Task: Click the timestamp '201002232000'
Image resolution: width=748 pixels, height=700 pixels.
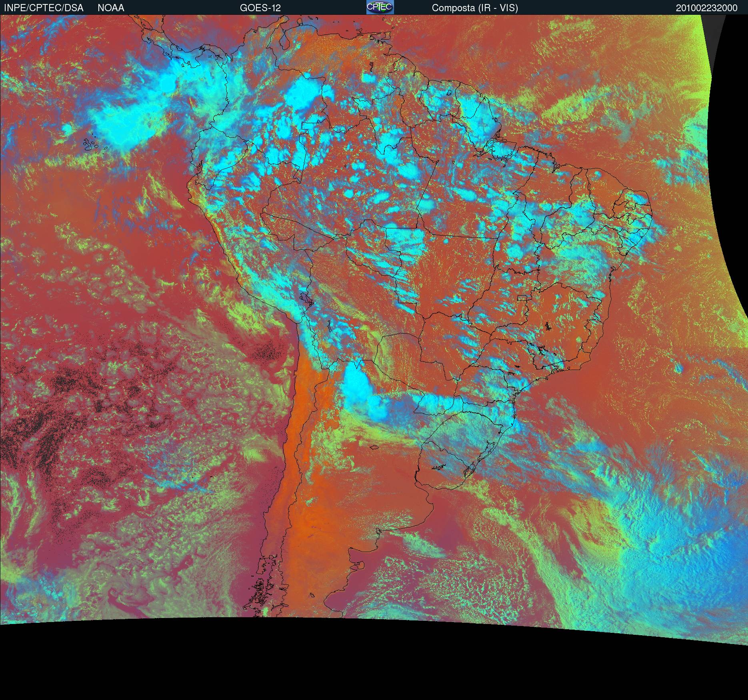Action: point(707,8)
